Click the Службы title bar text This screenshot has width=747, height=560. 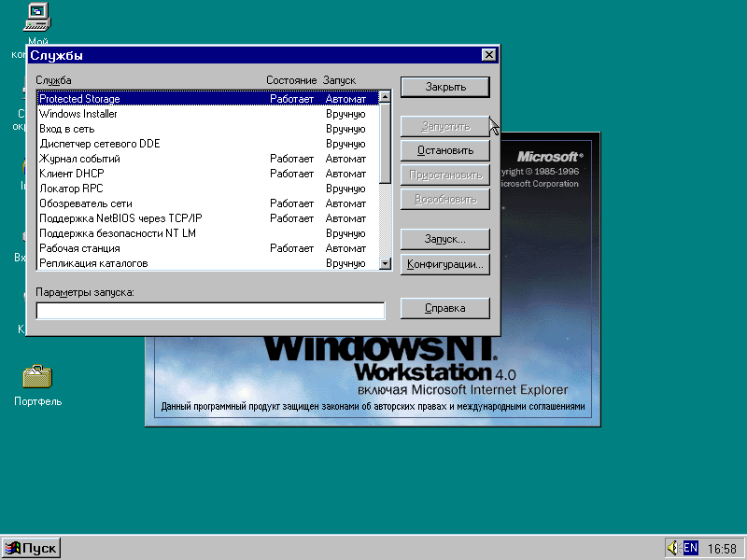pyautogui.click(x=56, y=55)
